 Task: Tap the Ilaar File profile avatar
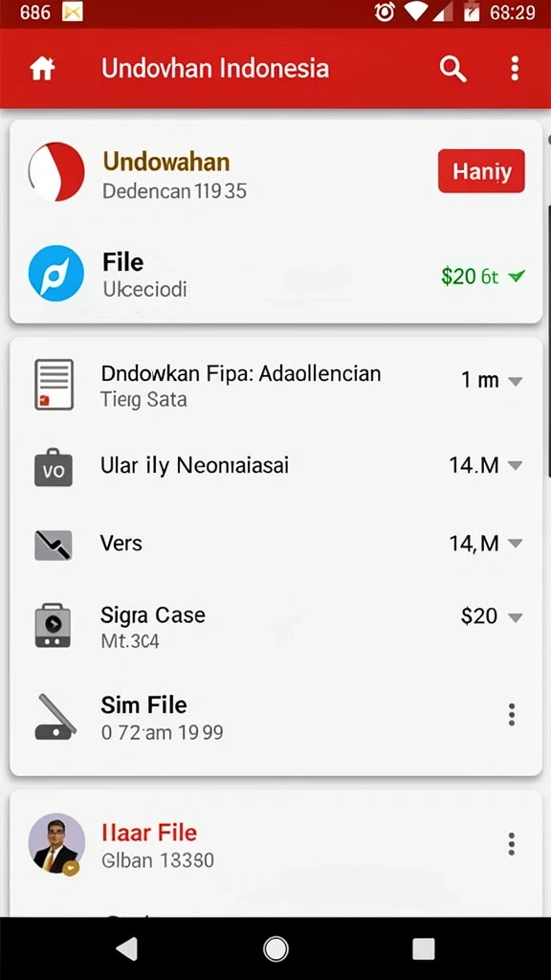56,842
